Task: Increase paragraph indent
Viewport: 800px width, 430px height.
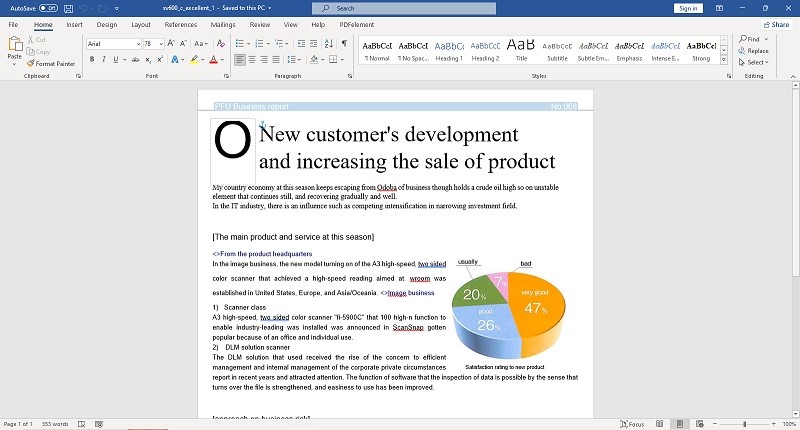Action: tap(313, 43)
